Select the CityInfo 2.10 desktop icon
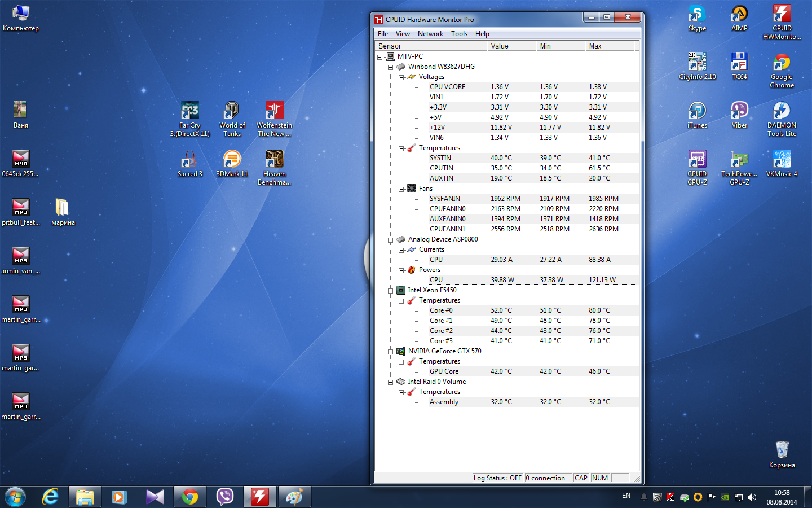This screenshot has width=812, height=508. click(x=698, y=67)
